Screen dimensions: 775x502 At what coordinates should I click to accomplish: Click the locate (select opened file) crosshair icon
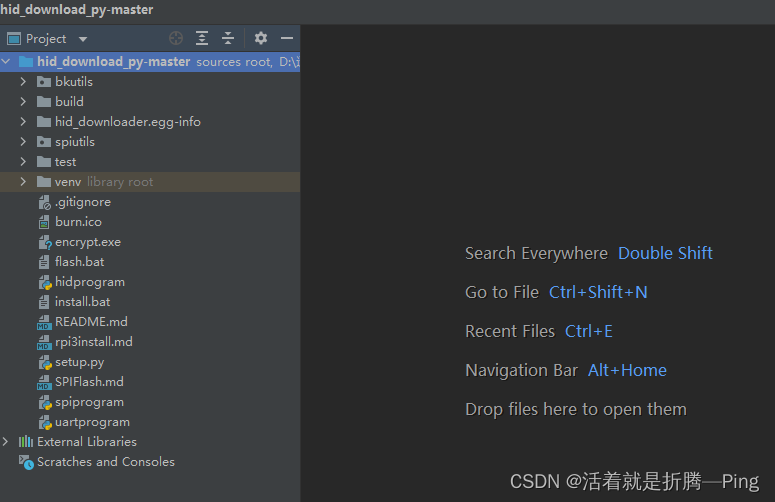176,38
